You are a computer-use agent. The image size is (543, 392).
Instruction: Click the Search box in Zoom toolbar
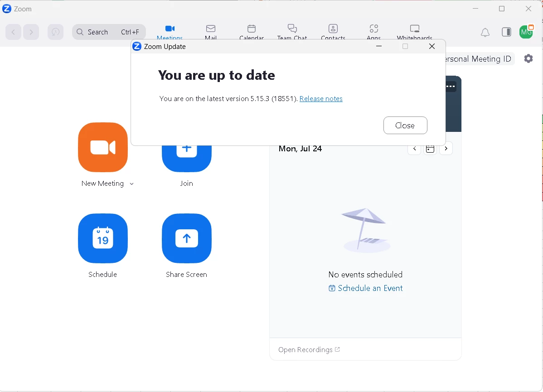(x=109, y=32)
